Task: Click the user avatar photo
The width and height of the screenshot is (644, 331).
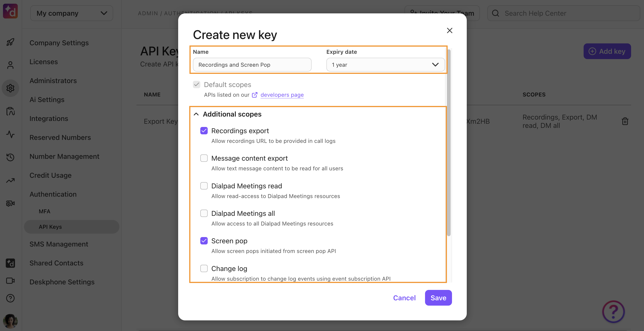Action: (x=10, y=321)
